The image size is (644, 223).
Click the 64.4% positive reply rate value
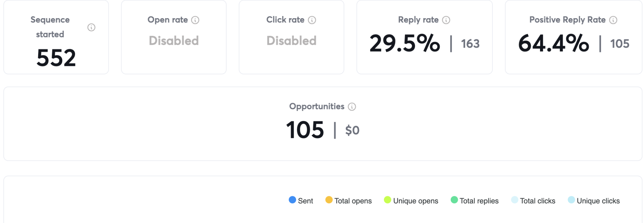553,44
